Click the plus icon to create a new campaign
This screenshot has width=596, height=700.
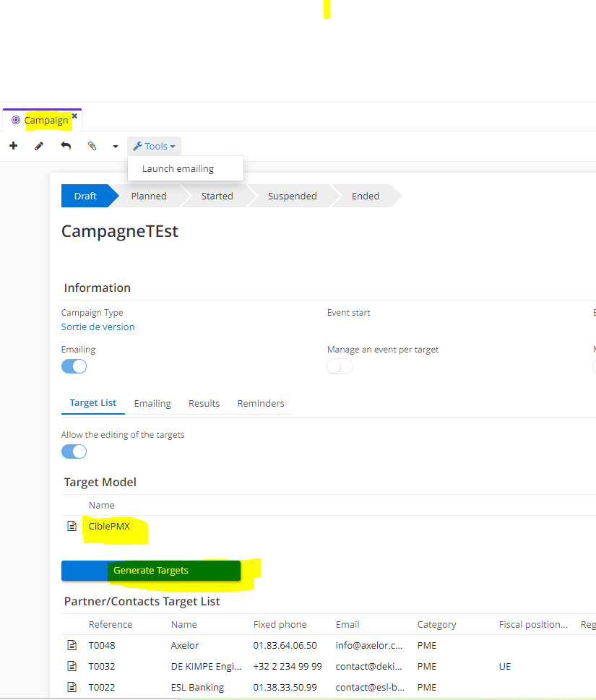(14, 146)
